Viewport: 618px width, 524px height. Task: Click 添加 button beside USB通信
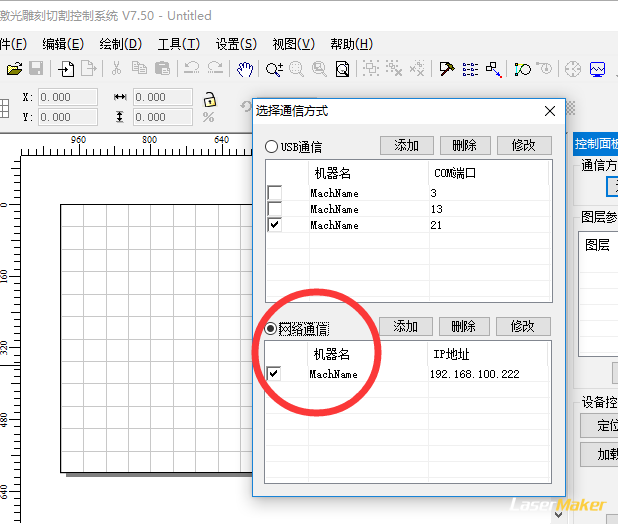tap(407, 145)
